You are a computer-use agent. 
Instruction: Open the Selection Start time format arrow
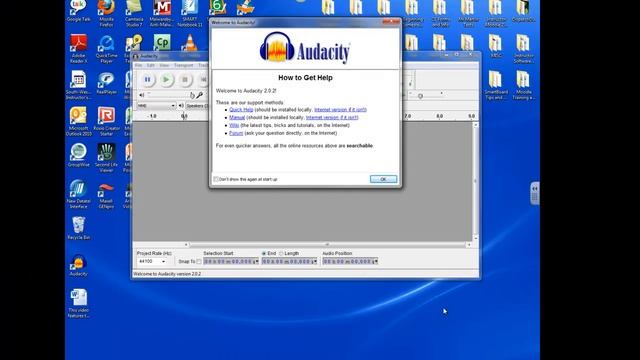pyautogui.click(x=257, y=262)
